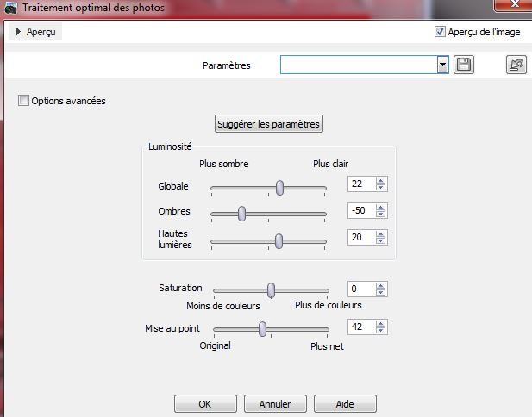This screenshot has width=532, height=417.
Task: Open the Paramètres dropdown arrow
Action: pyautogui.click(x=442, y=65)
